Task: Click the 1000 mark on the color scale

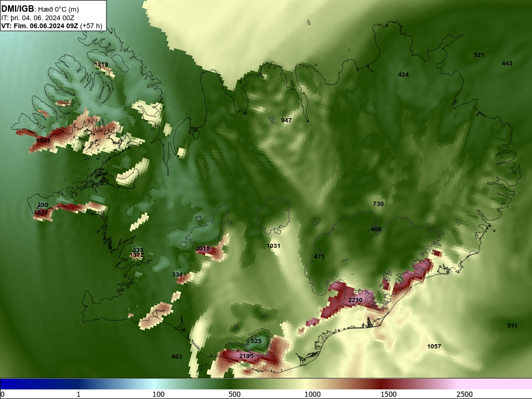Action: [x=312, y=394]
